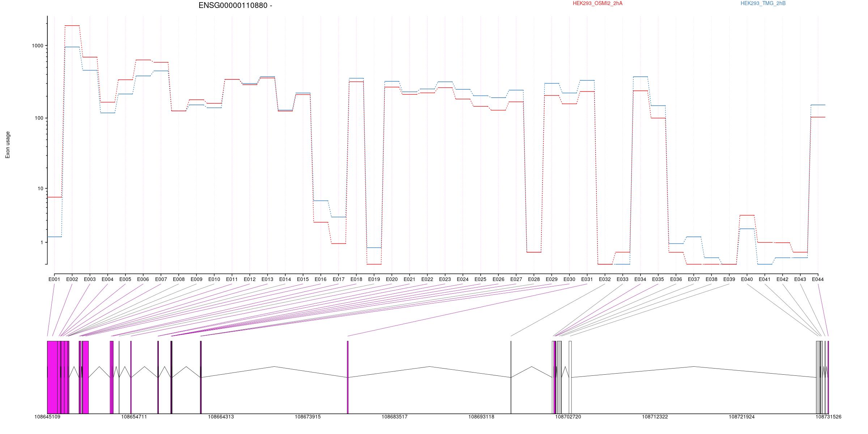The image size is (868, 434).
Task: Click genomic coordinate 108721924
Action: [x=742, y=417]
